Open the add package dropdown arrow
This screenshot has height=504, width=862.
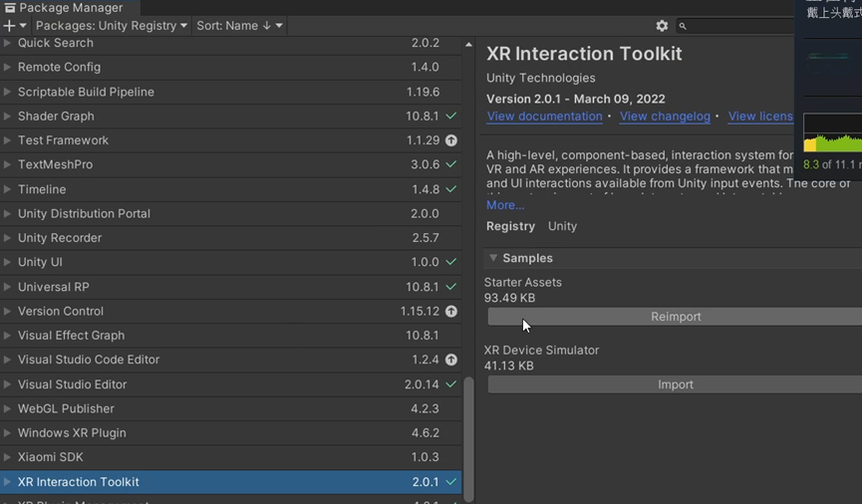coord(23,26)
